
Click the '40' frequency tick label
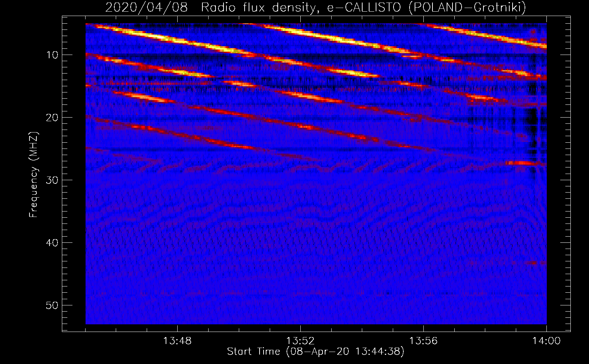tap(52, 243)
